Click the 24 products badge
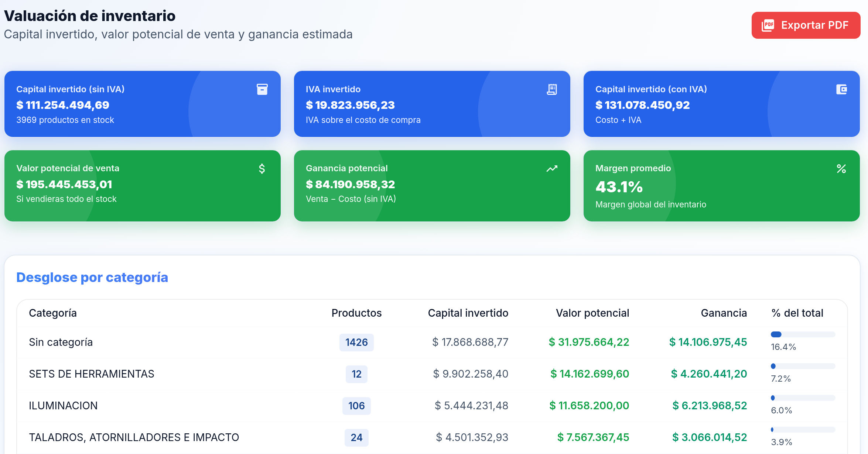This screenshot has width=868, height=454. (356, 437)
